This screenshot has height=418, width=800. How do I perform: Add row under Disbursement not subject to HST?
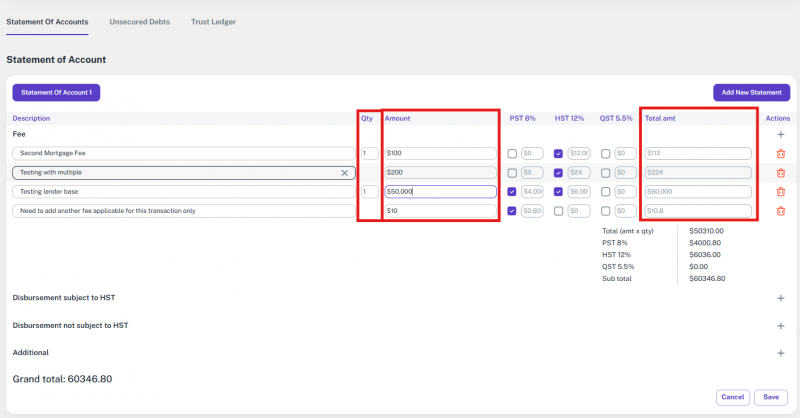(781, 326)
